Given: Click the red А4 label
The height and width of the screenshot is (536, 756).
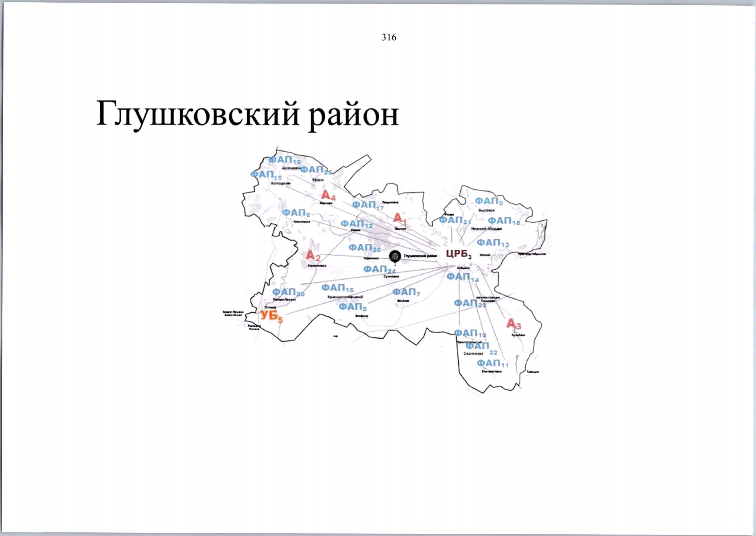Looking at the screenshot, I should coord(328,195).
